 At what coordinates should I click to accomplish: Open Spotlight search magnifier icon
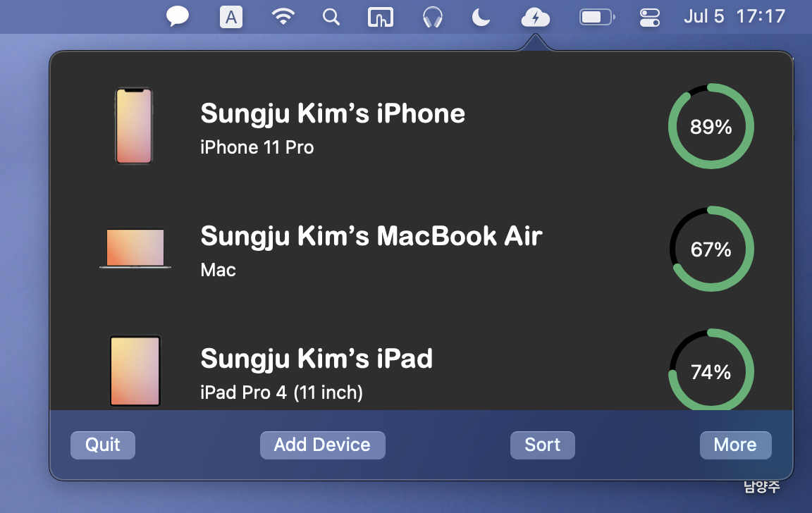(331, 17)
